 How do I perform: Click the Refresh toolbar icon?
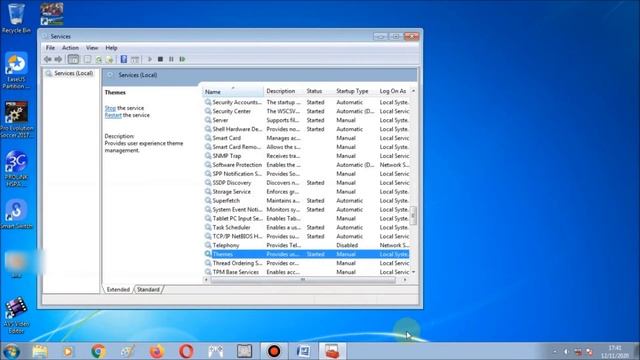[x=98, y=59]
